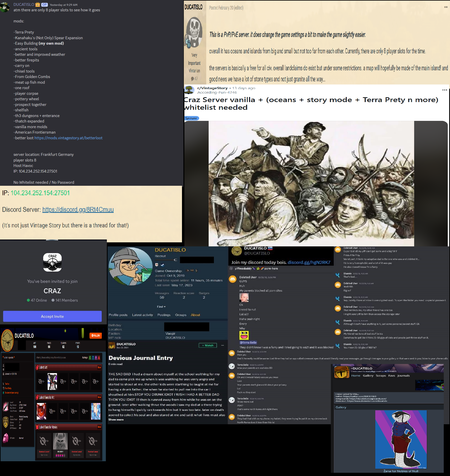Open the Žana for Nobles of Null thumbnail

[401, 439]
